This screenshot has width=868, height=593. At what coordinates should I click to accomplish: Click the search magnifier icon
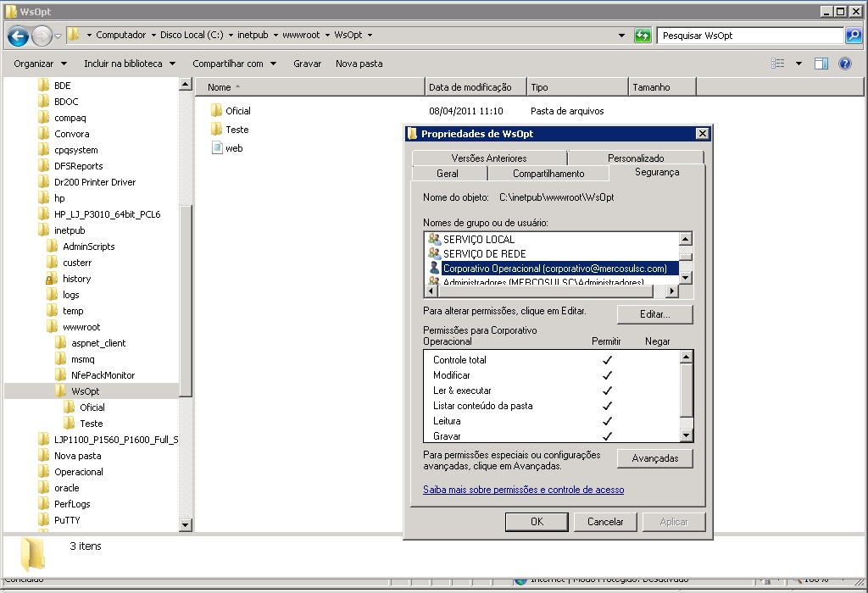(x=854, y=36)
